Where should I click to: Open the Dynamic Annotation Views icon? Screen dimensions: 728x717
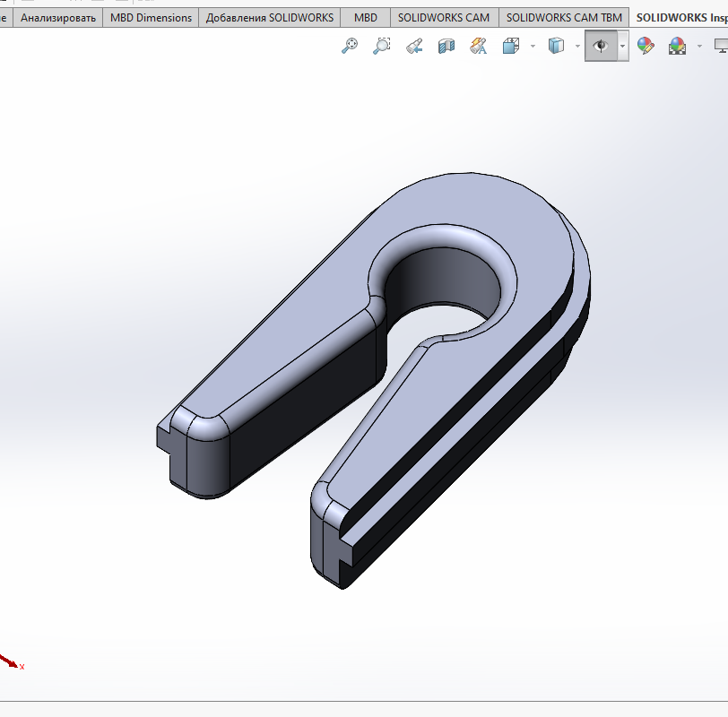479,46
